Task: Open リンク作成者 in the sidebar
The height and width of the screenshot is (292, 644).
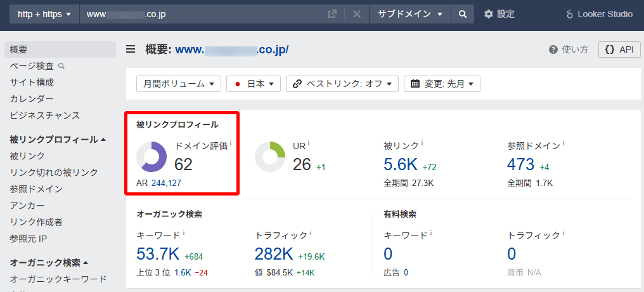Action: coord(36,222)
